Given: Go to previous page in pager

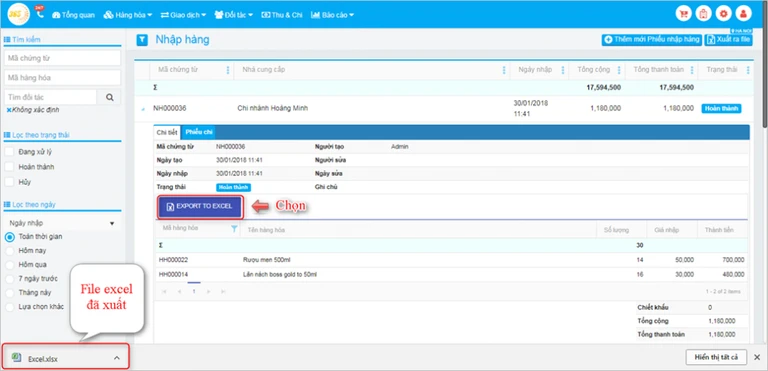Looking at the screenshot, I should click(179, 292).
